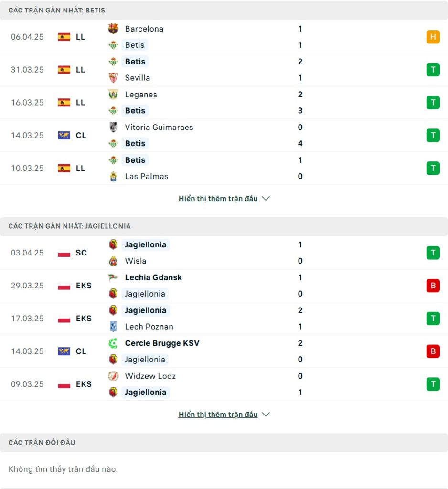Open Jagiellonia 'Hiển thị thêm trận đấu' link
The image size is (448, 489).
218,415
